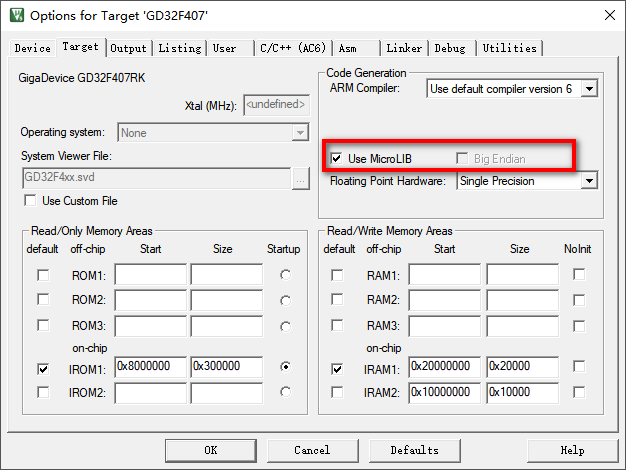Click the IROM2 Start field
Viewport: 626px width, 470px height.
151,393
